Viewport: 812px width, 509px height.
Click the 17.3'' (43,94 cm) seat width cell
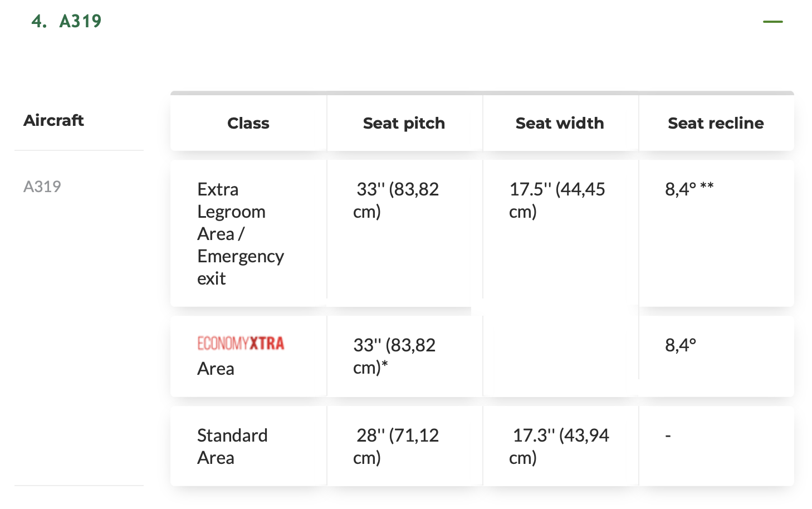click(x=560, y=446)
